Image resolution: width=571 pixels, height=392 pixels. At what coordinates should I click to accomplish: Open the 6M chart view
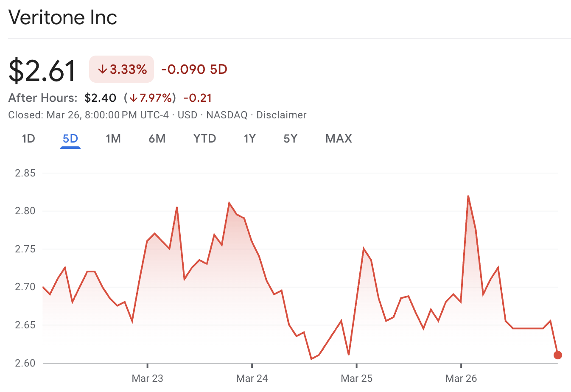(x=157, y=138)
